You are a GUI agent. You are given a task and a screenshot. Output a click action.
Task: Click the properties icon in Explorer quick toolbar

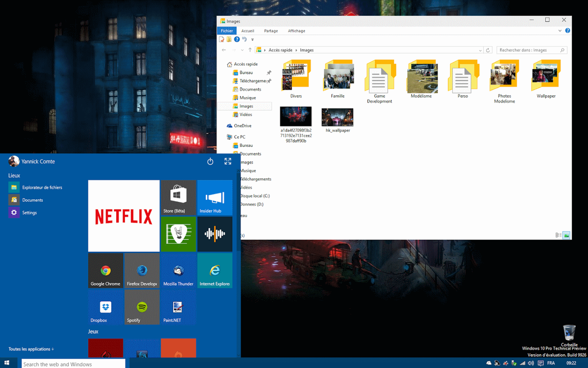point(222,39)
